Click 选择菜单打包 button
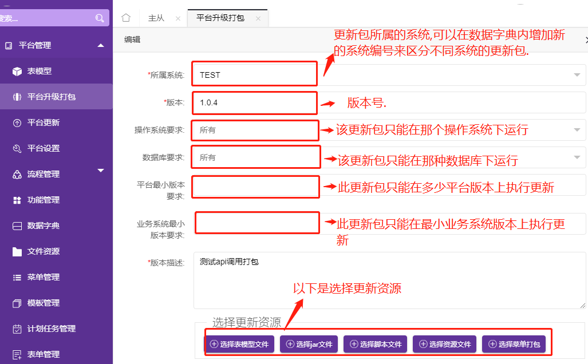 [514, 344]
